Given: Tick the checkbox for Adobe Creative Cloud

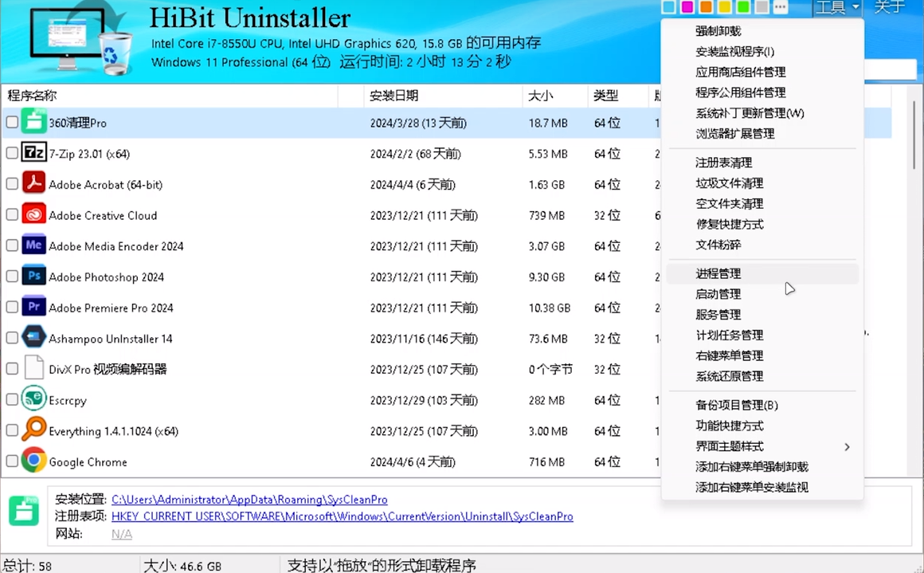Looking at the screenshot, I should 12,214.
